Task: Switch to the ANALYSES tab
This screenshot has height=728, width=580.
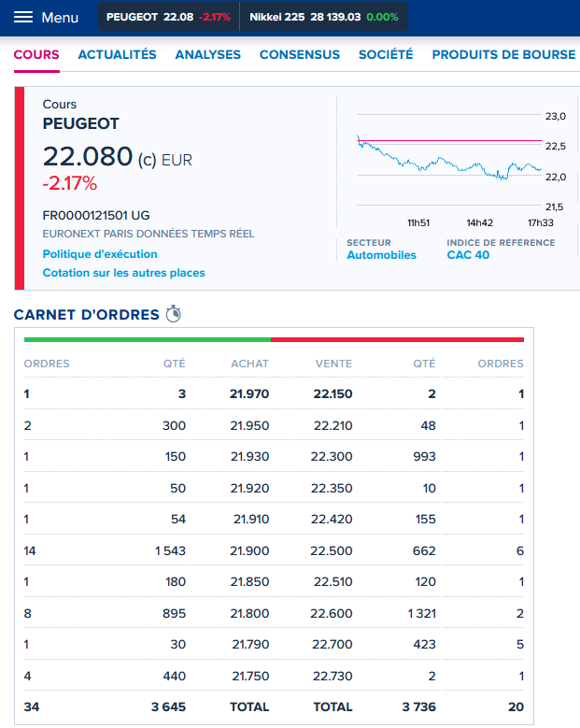Action: (x=208, y=55)
